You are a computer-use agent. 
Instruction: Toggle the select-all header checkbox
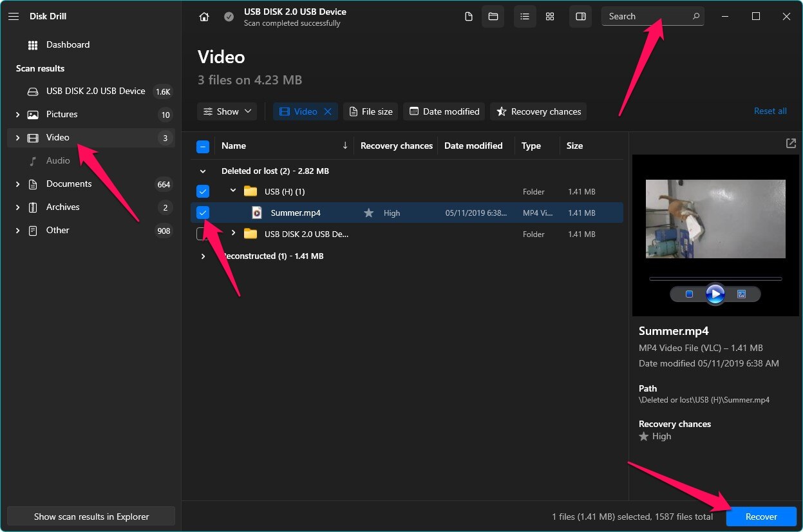coord(203,147)
